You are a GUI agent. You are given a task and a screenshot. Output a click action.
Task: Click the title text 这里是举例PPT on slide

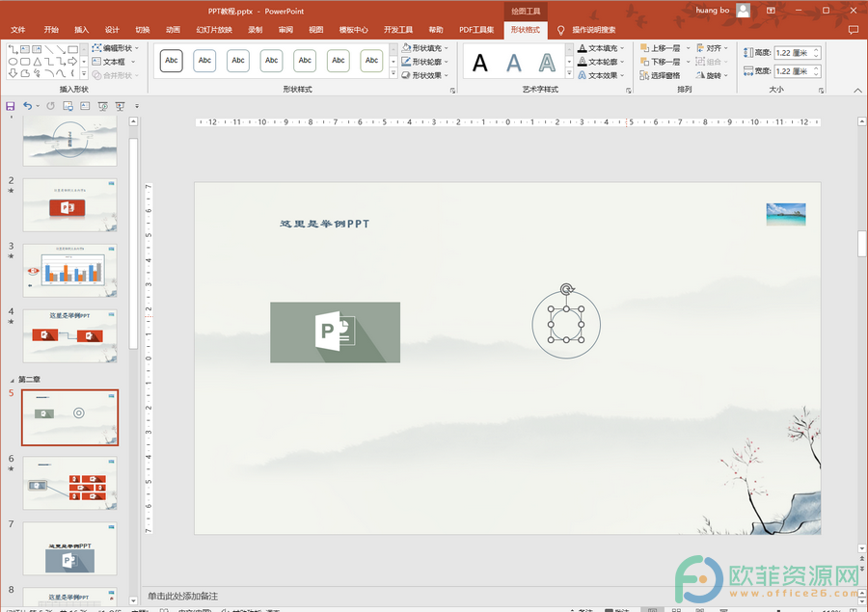coord(324,224)
